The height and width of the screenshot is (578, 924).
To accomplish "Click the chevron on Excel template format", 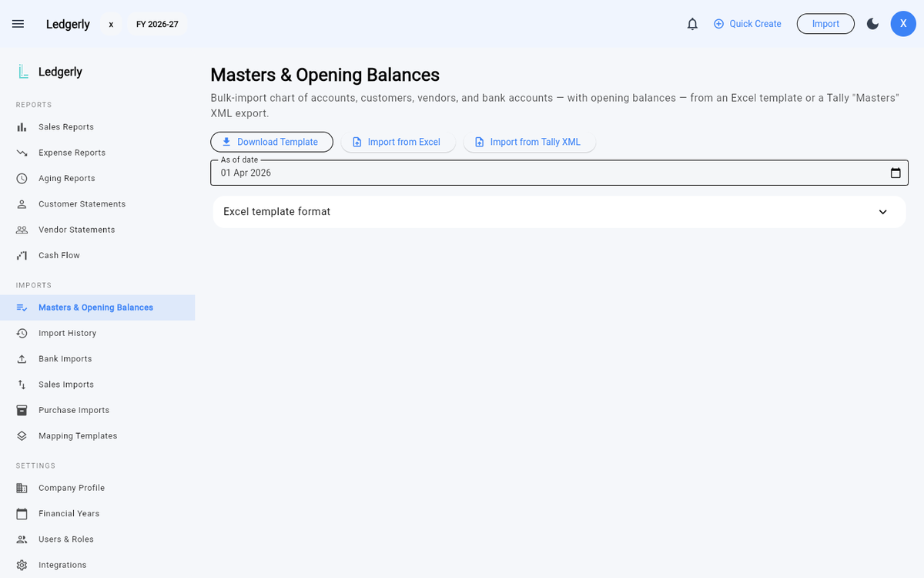I will tap(882, 212).
